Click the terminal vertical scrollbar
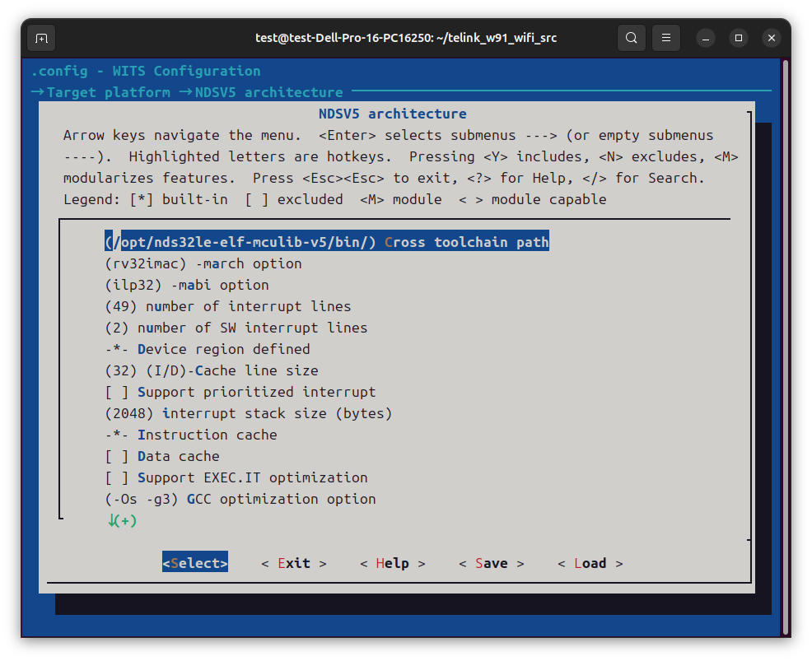Screen dimensions: 812x661 pyautogui.click(x=786, y=347)
